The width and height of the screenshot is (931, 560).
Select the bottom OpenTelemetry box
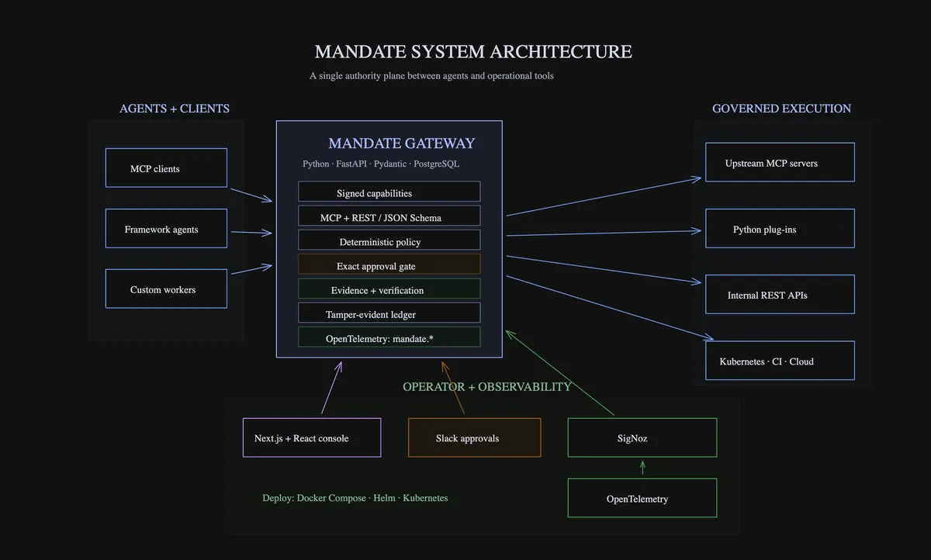click(x=642, y=498)
